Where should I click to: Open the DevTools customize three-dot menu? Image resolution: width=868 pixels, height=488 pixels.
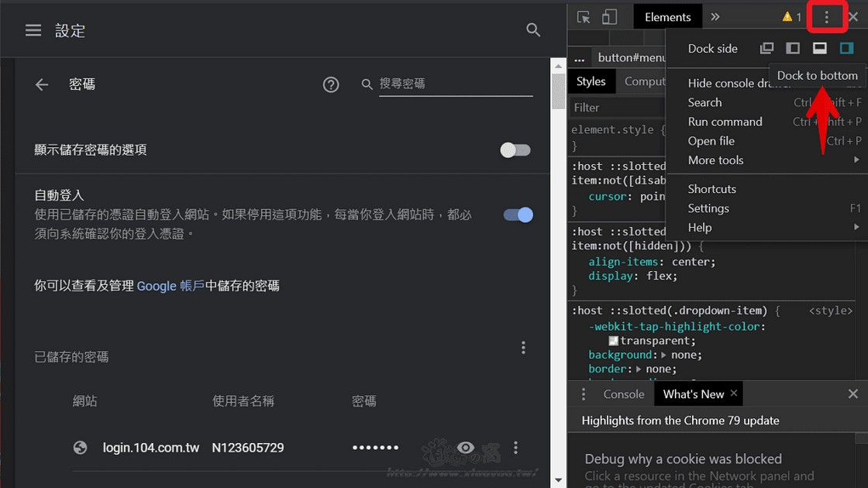tap(826, 17)
